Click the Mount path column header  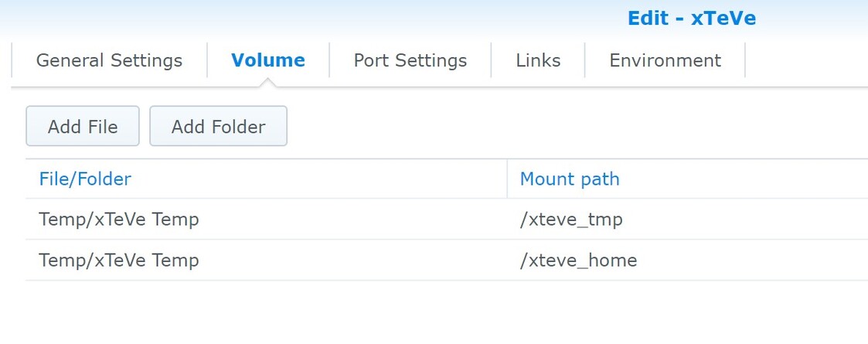pos(570,179)
